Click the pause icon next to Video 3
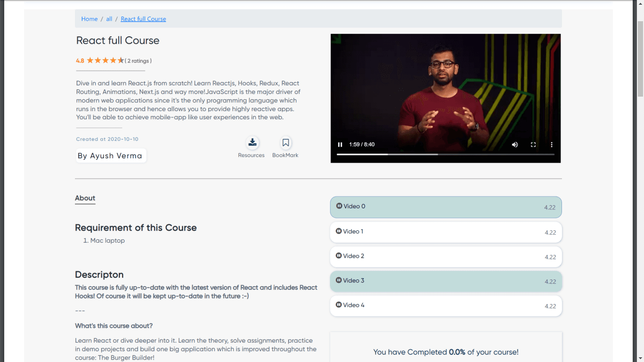The image size is (644, 362). click(x=339, y=280)
